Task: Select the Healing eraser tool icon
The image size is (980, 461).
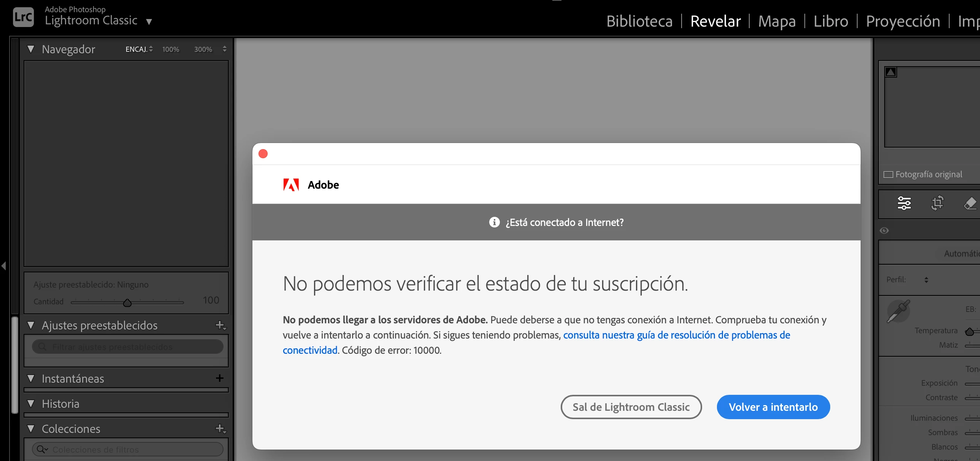Action: click(970, 203)
